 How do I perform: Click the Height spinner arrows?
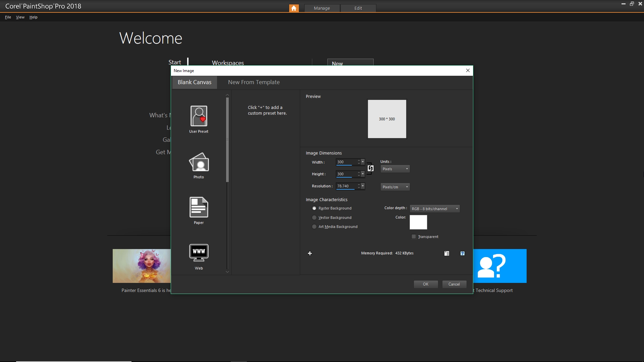tap(359, 174)
